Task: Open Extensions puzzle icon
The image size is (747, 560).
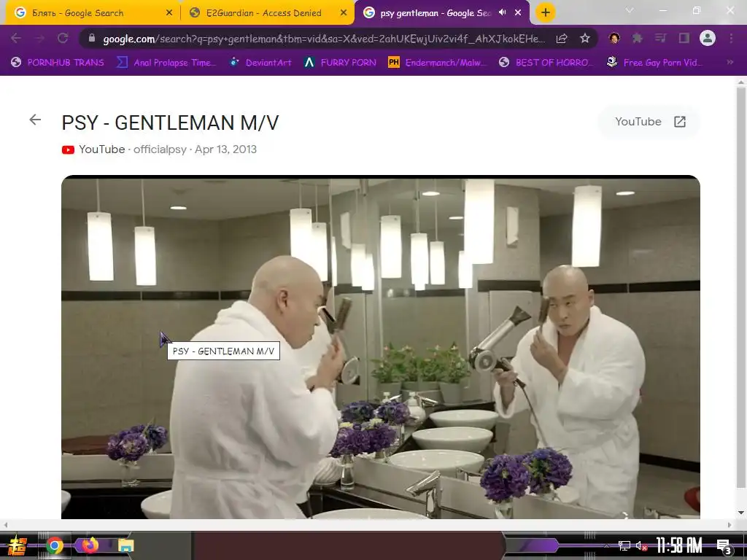Action: [x=638, y=38]
